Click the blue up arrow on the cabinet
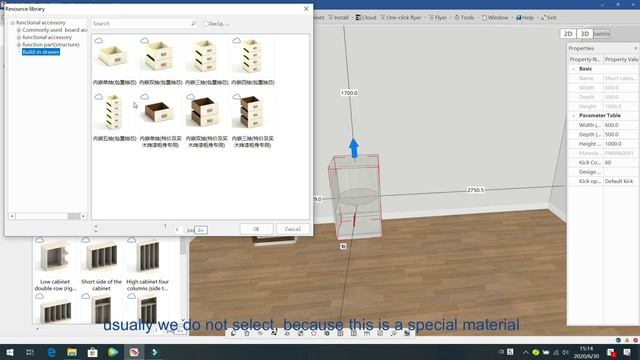 354,148
